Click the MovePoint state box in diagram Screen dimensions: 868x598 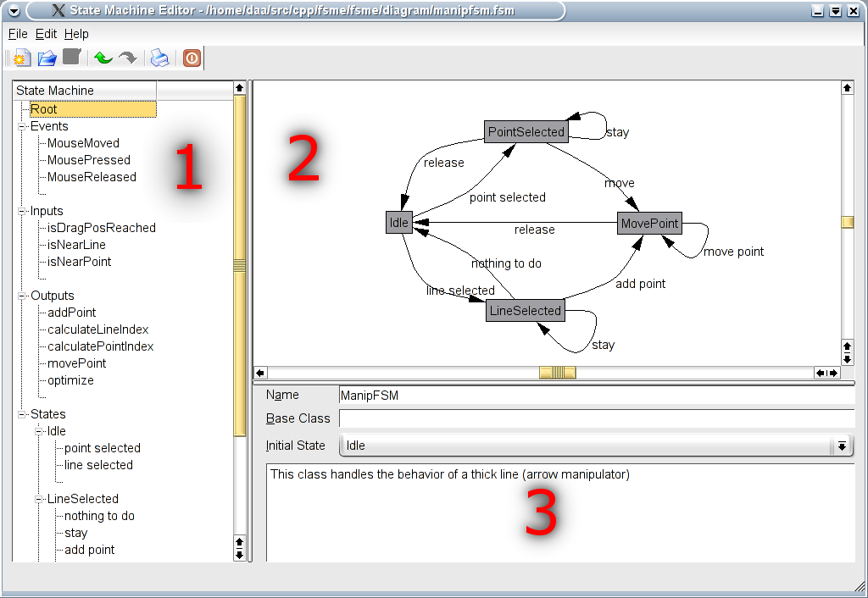(649, 224)
